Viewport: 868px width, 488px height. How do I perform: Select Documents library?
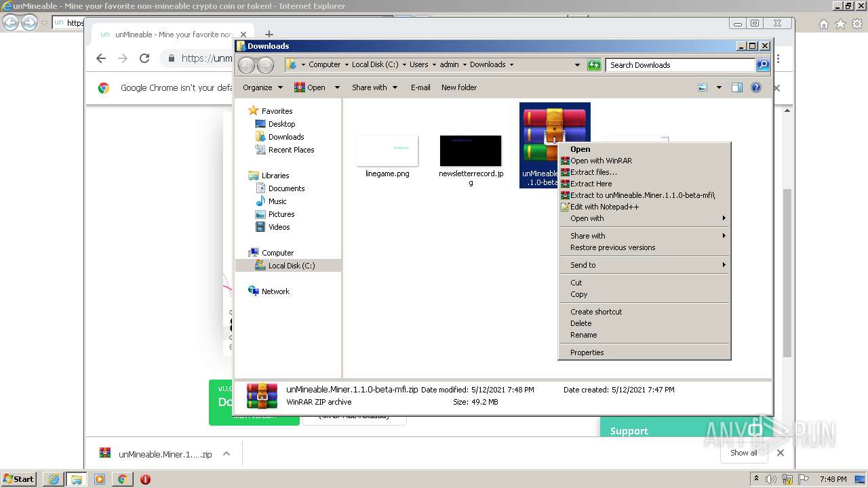pos(286,188)
